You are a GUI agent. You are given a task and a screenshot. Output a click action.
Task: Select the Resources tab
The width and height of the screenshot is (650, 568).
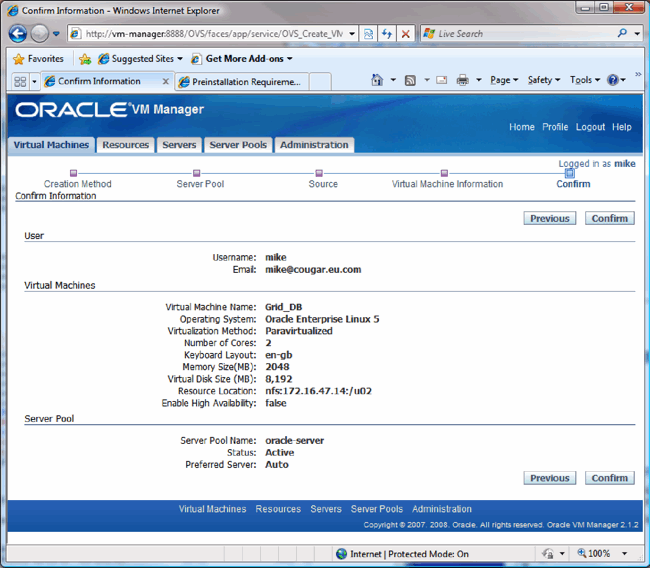coord(126,145)
